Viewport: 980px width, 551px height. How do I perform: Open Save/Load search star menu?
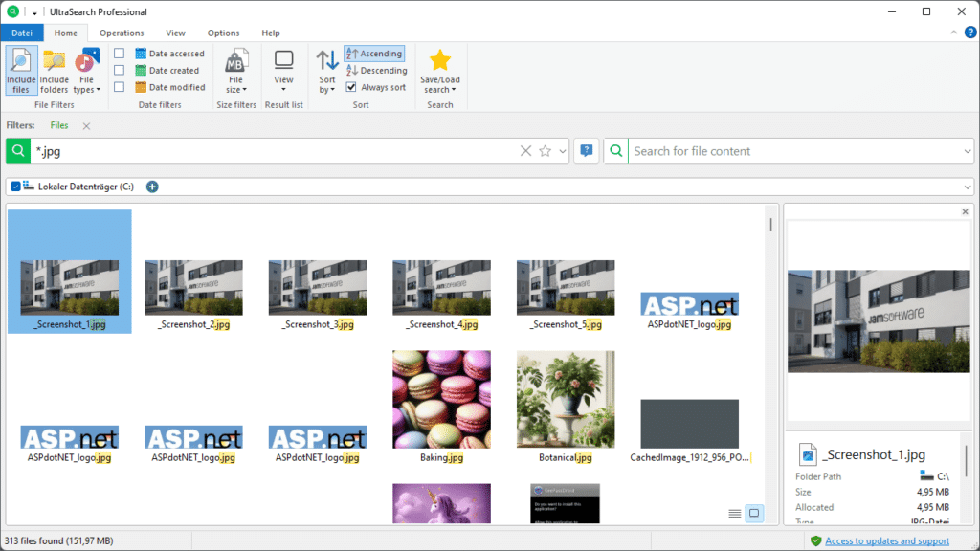point(439,71)
